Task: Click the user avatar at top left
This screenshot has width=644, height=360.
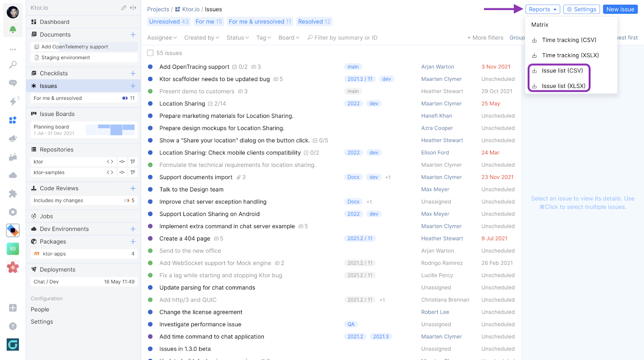Action: [x=13, y=12]
